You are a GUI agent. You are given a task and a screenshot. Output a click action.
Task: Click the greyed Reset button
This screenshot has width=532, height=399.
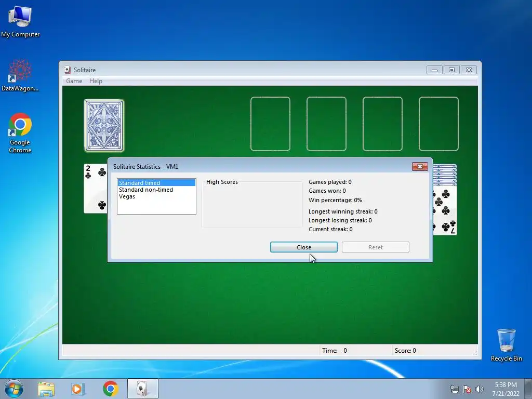[375, 247]
